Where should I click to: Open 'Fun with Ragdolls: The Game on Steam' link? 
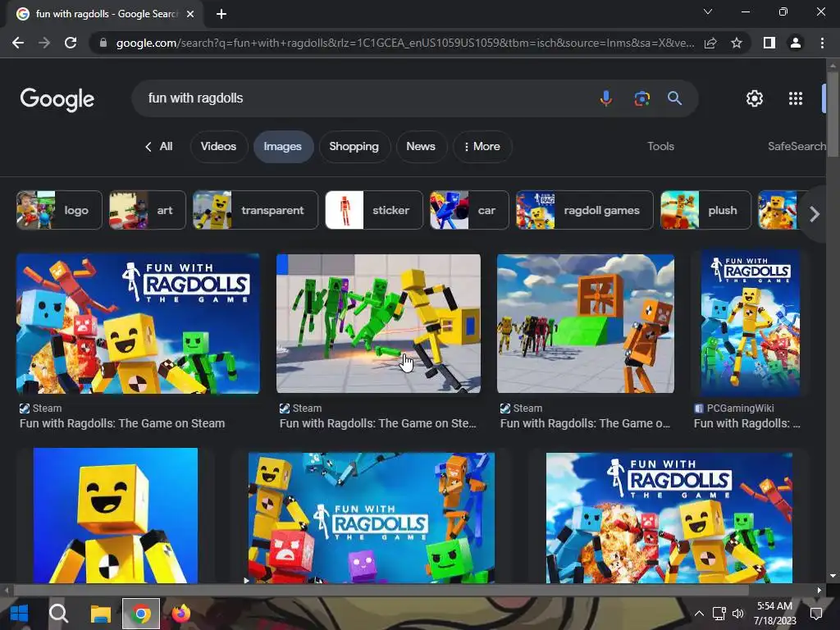122,423
